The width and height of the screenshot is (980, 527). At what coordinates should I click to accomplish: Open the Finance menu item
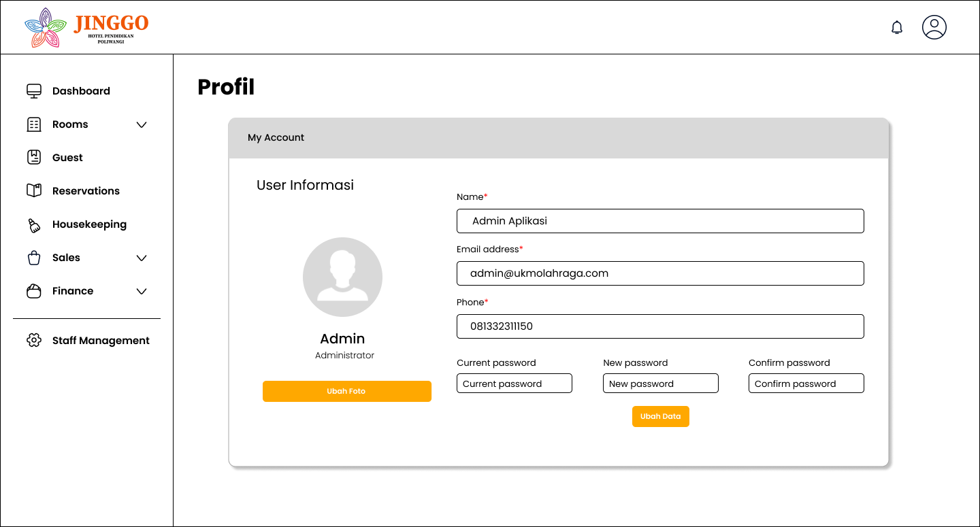73,291
